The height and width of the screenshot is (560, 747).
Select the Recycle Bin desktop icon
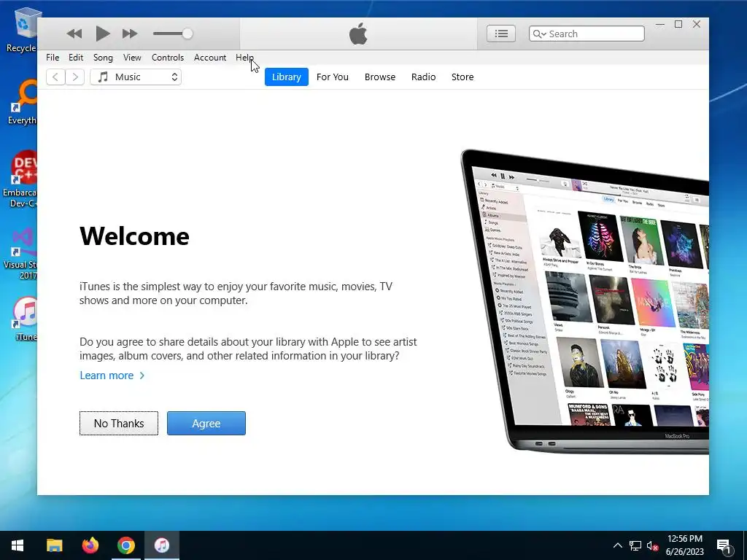22,31
